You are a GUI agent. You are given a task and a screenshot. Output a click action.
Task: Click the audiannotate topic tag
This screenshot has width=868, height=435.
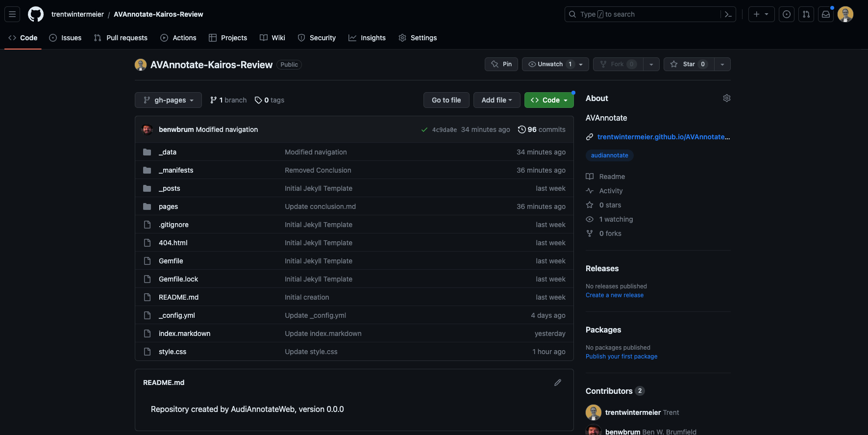pos(609,155)
